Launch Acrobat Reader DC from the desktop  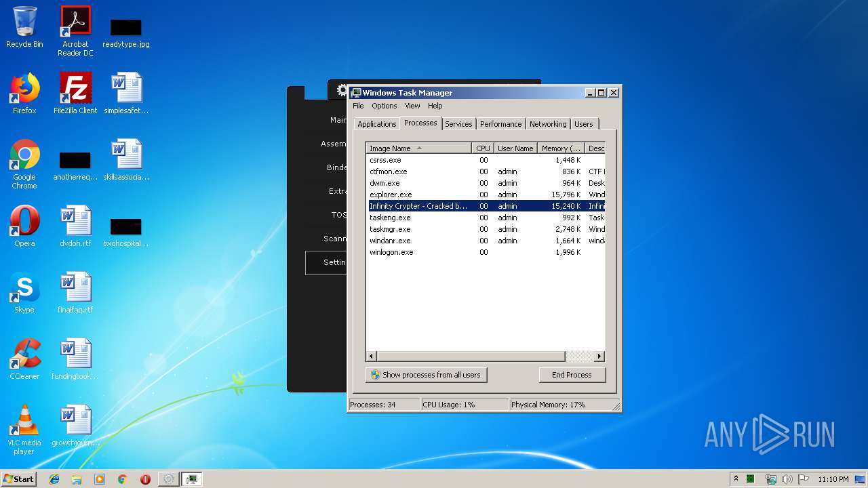tap(75, 31)
